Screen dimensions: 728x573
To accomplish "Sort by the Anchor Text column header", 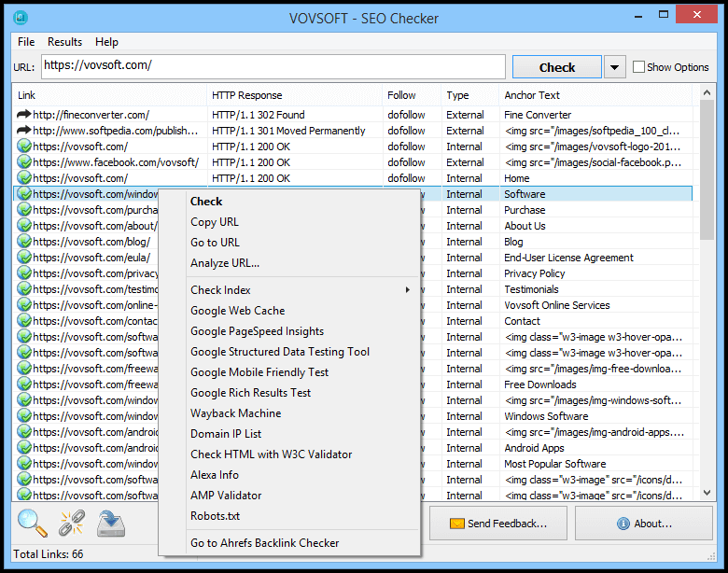I will click(x=595, y=95).
